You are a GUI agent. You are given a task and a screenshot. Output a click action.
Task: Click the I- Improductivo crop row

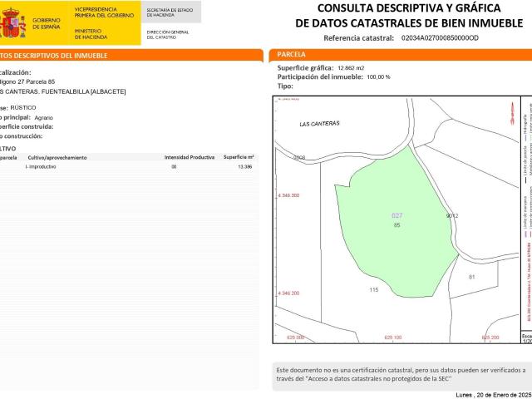[129, 166]
